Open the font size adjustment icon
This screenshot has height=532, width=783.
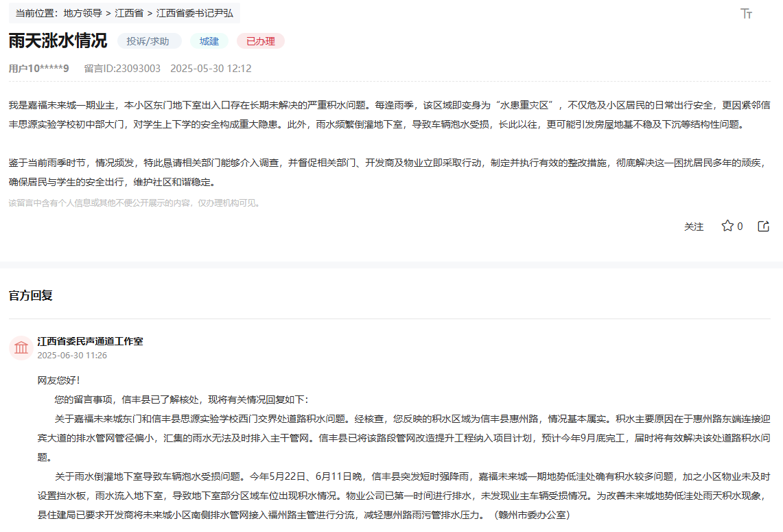point(747,14)
